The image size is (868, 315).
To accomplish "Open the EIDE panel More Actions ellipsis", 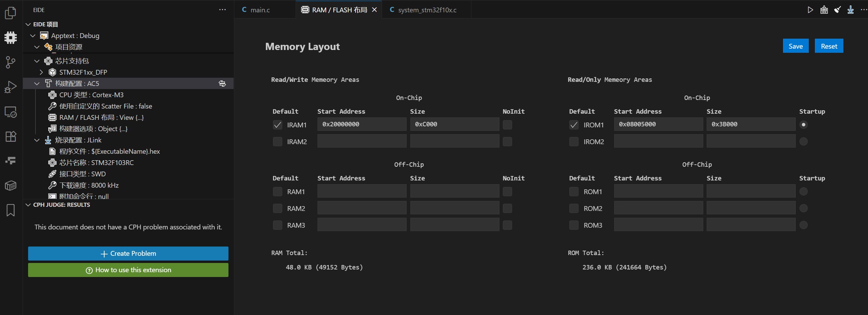I will [x=222, y=10].
